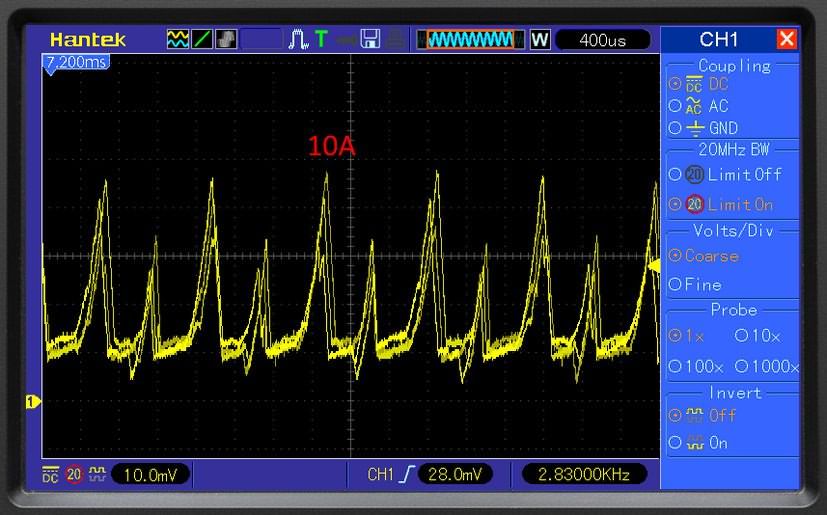This screenshot has height=515, width=827.
Task: Select DC coupling option
Action: point(699,84)
